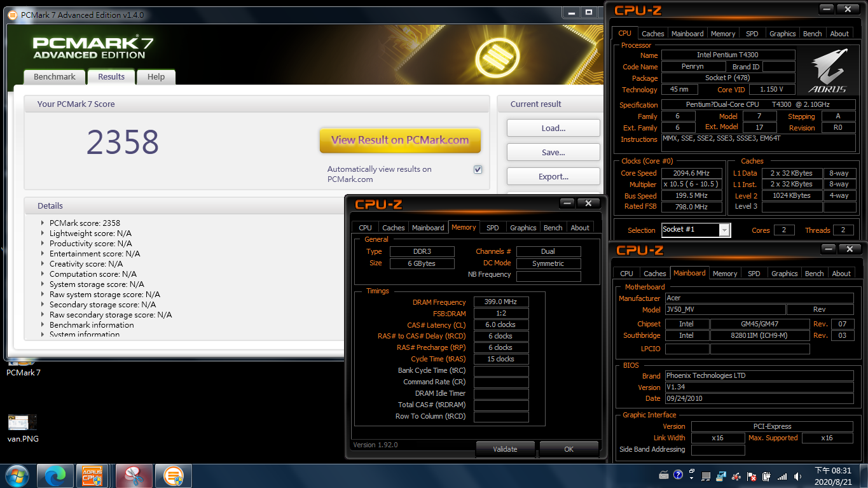This screenshot has width=868, height=488.
Task: Expand the PCMark score detail row
Action: pos(43,223)
